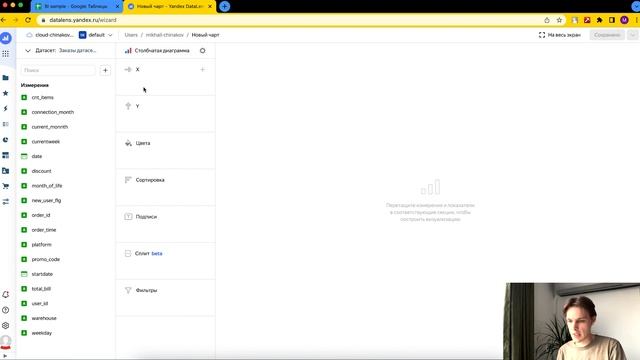This screenshot has width=640, height=360.
Task: Click the Y section label
Action: tap(138, 106)
